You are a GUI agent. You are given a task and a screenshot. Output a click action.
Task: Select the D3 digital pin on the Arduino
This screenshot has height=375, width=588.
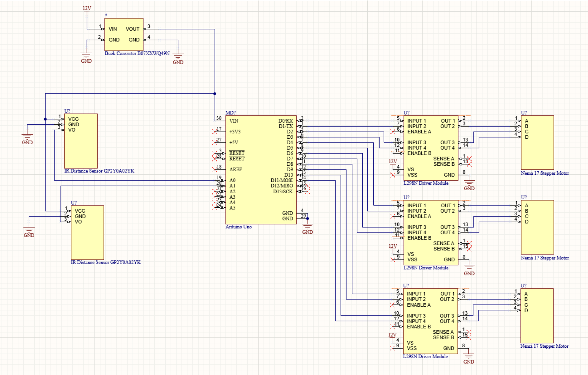(x=290, y=137)
